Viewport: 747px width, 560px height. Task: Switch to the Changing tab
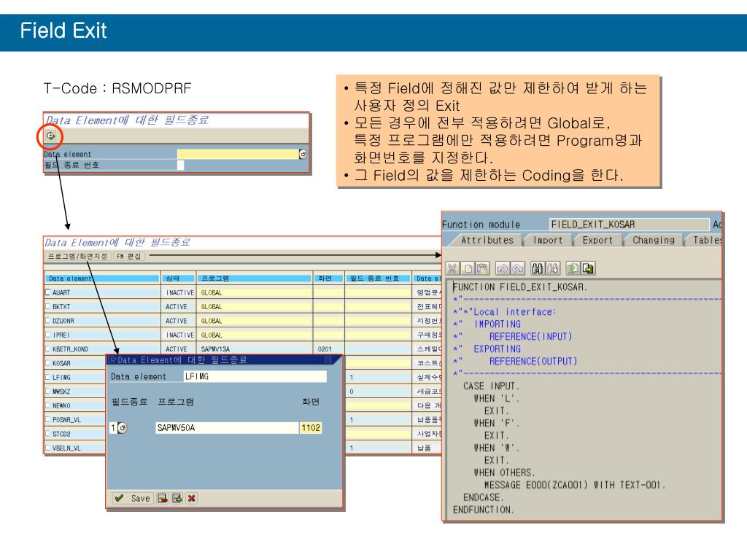(653, 241)
